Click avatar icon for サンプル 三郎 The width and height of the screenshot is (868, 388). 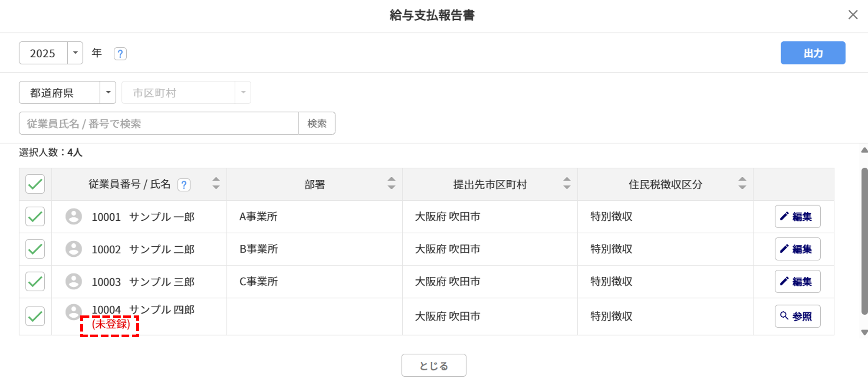[74, 282]
